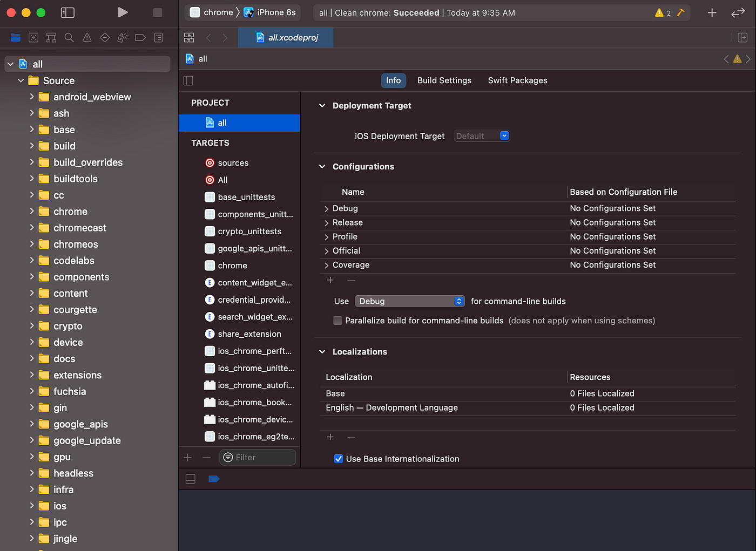Add a new target with plus button
Screen dimensions: 756x551
pos(188,457)
